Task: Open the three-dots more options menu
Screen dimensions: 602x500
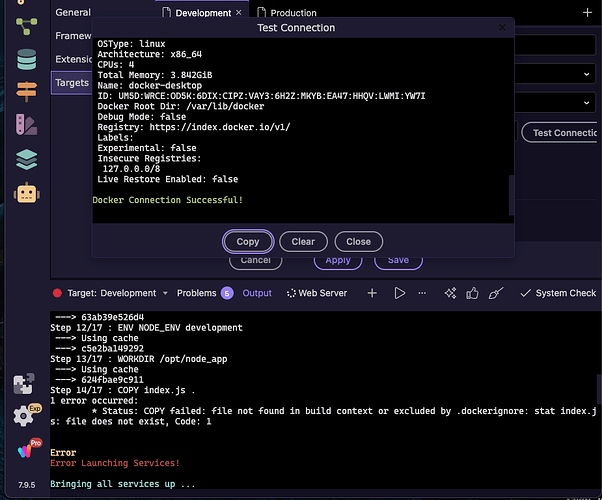Action: 422,293
